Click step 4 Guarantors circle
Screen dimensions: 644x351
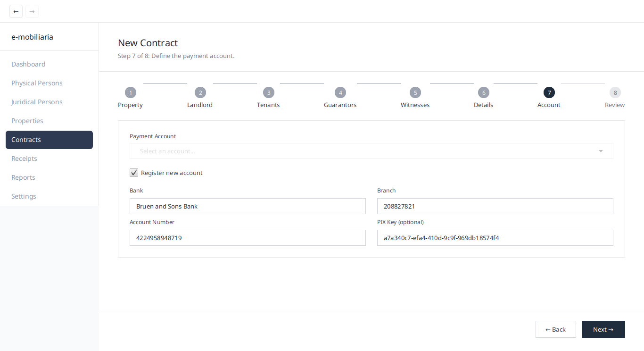coord(340,92)
